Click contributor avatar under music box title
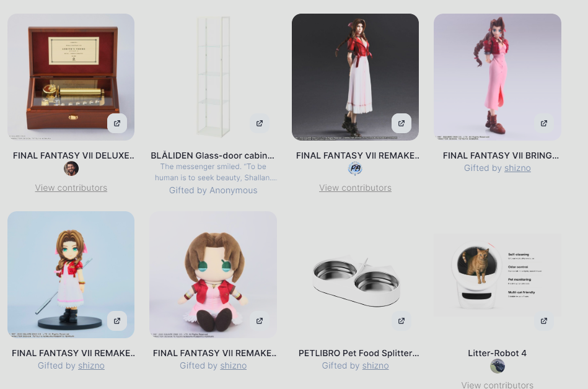Image resolution: width=588 pixels, height=389 pixels. 71,168
